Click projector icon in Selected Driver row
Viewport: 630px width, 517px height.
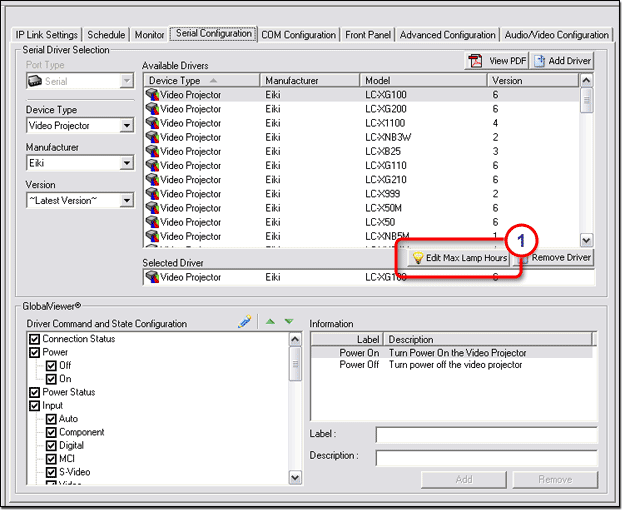(x=152, y=277)
